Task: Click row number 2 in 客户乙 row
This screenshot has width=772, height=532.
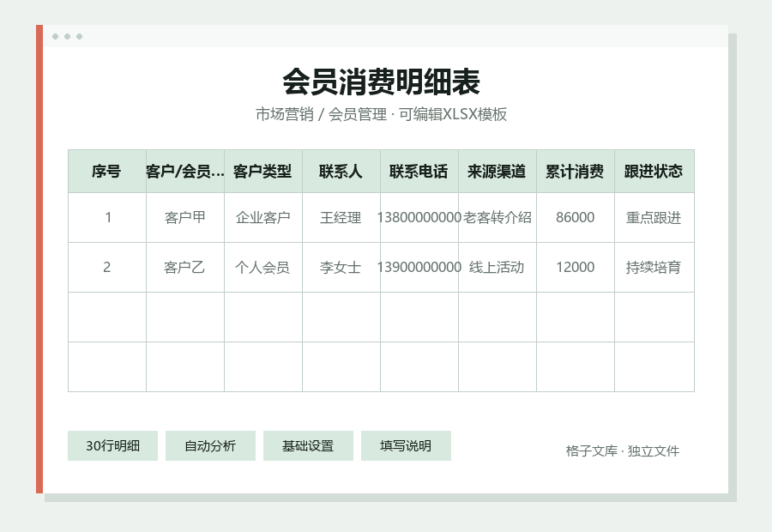Action: pyautogui.click(x=107, y=267)
